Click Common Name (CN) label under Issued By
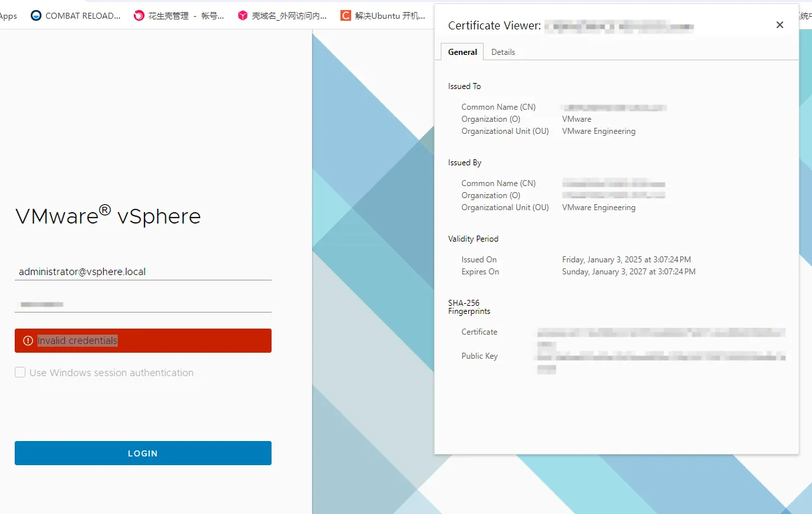 [x=498, y=183]
